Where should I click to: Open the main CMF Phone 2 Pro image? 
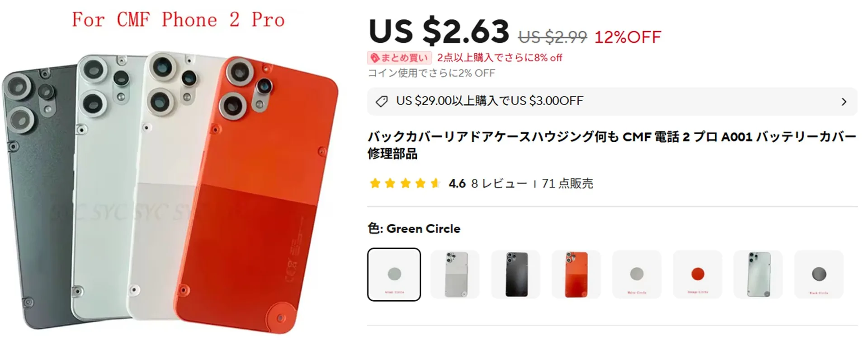pyautogui.click(x=171, y=170)
